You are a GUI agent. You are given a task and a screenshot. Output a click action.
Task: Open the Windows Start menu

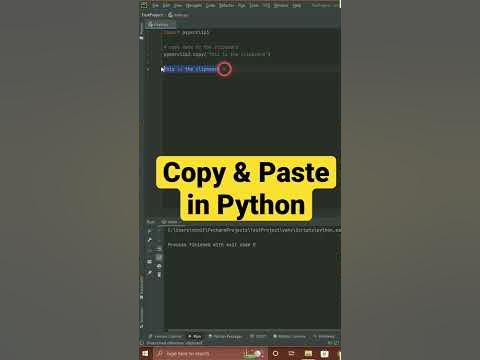(145, 353)
